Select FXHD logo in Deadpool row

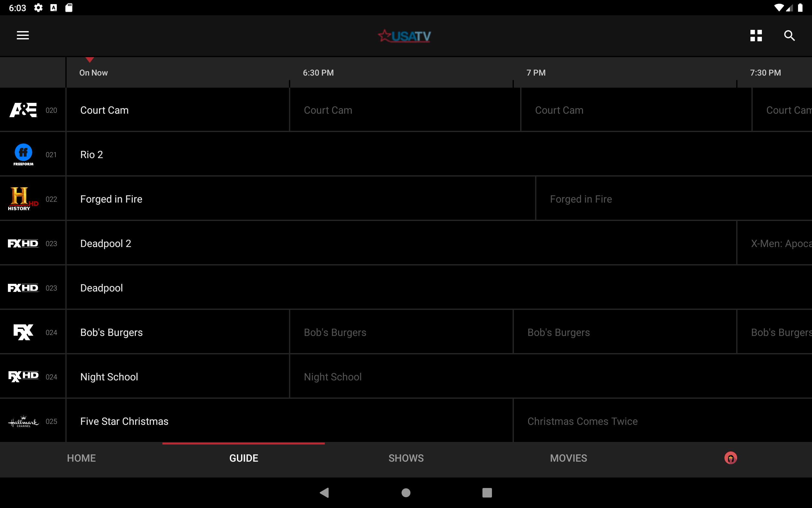tap(23, 288)
